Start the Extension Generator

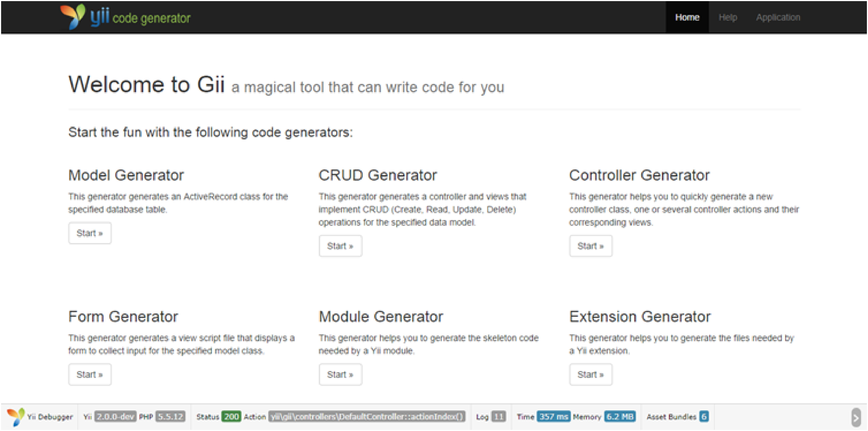[591, 374]
